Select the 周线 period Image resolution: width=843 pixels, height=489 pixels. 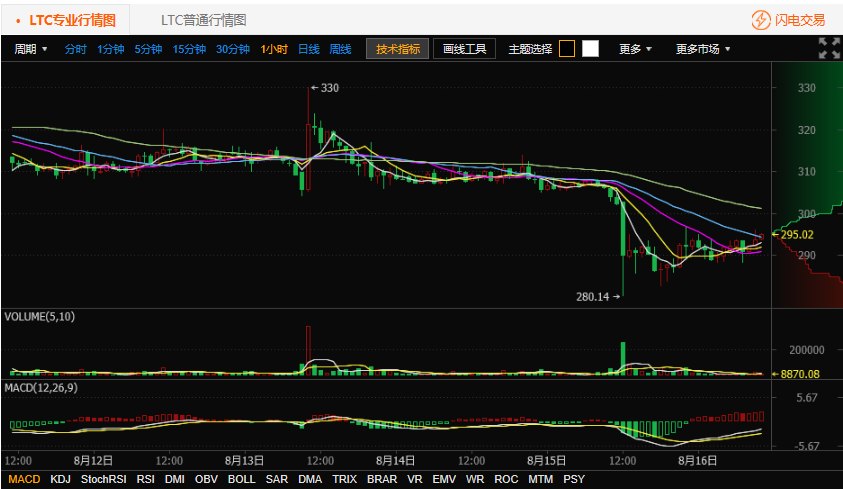pos(340,49)
